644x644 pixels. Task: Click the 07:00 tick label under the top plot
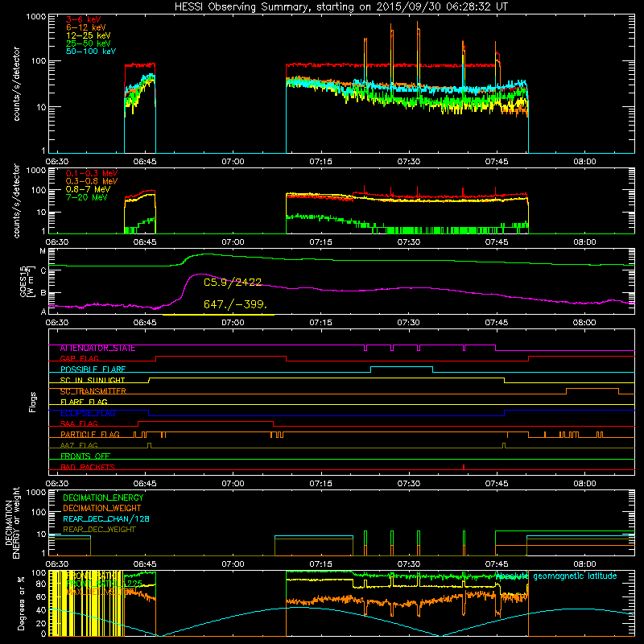pyautogui.click(x=233, y=162)
